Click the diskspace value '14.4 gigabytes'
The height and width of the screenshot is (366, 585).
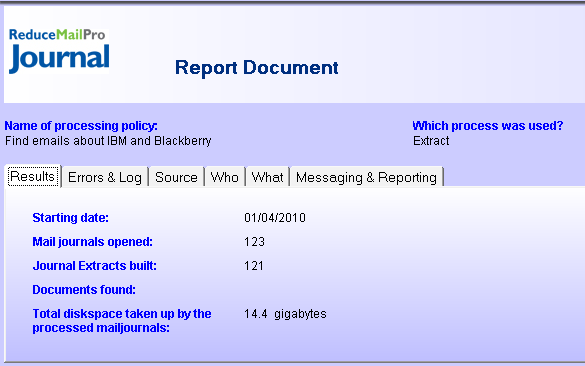[285, 314]
